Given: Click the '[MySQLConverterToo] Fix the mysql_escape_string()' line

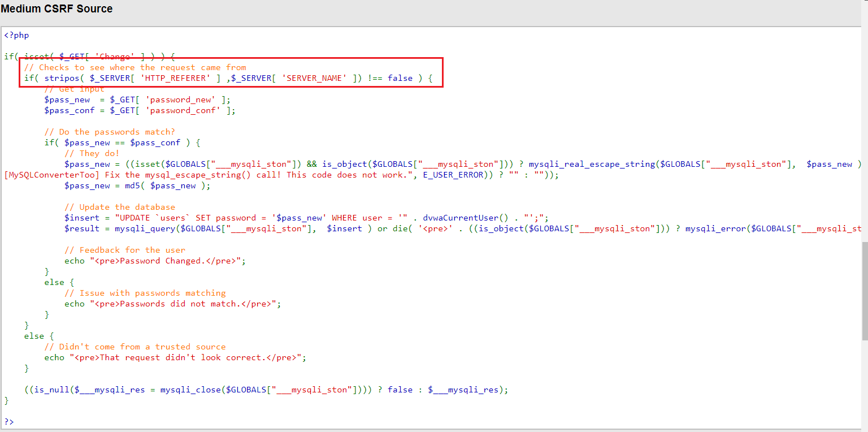Looking at the screenshot, I should (281, 175).
